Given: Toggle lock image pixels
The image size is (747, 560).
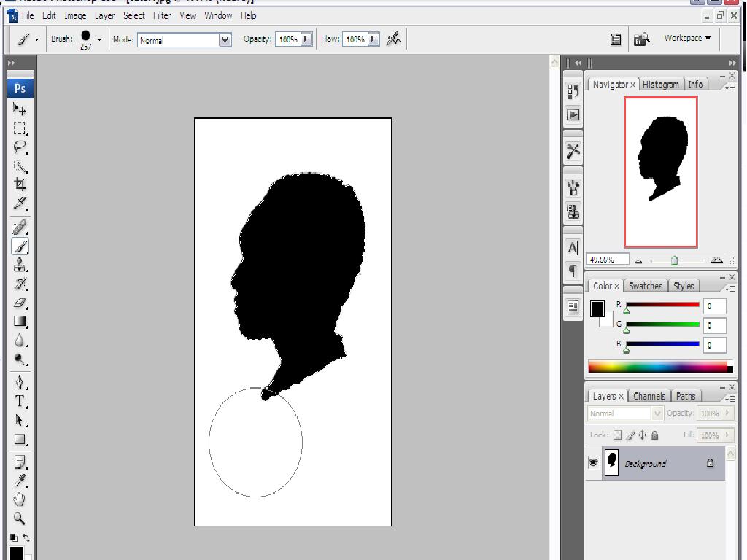Looking at the screenshot, I should coord(630,435).
